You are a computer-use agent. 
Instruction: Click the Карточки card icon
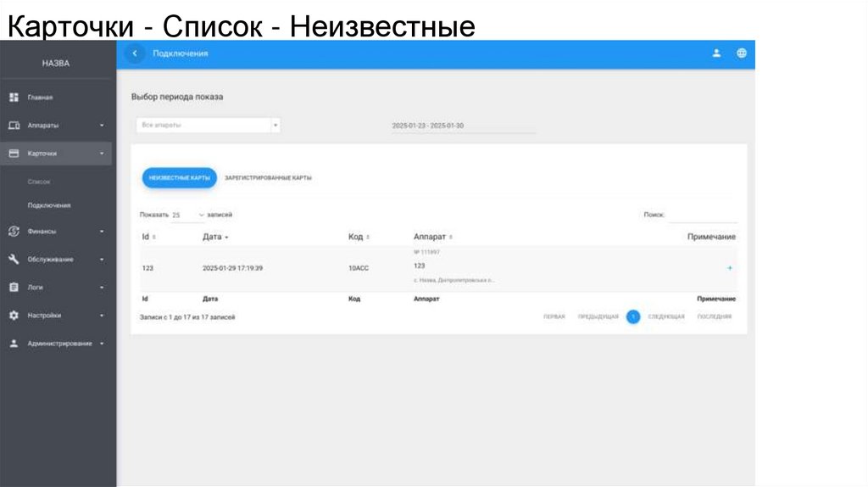pos(14,154)
